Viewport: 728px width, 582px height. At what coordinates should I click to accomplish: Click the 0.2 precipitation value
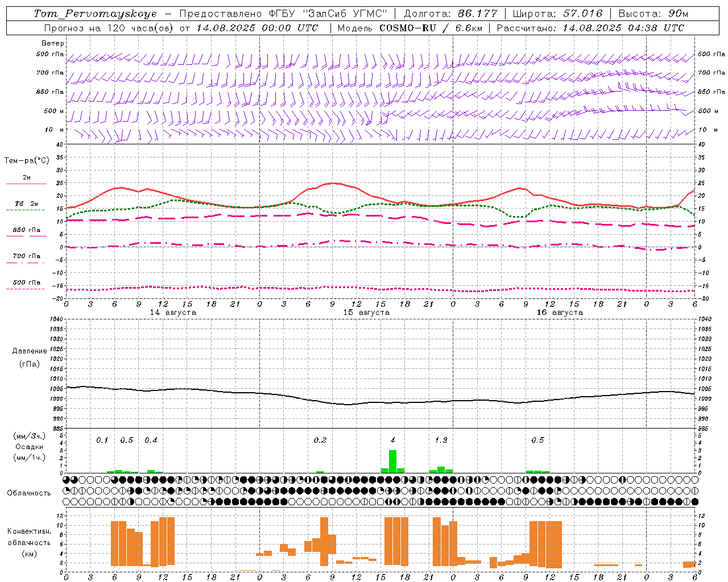pos(320,440)
